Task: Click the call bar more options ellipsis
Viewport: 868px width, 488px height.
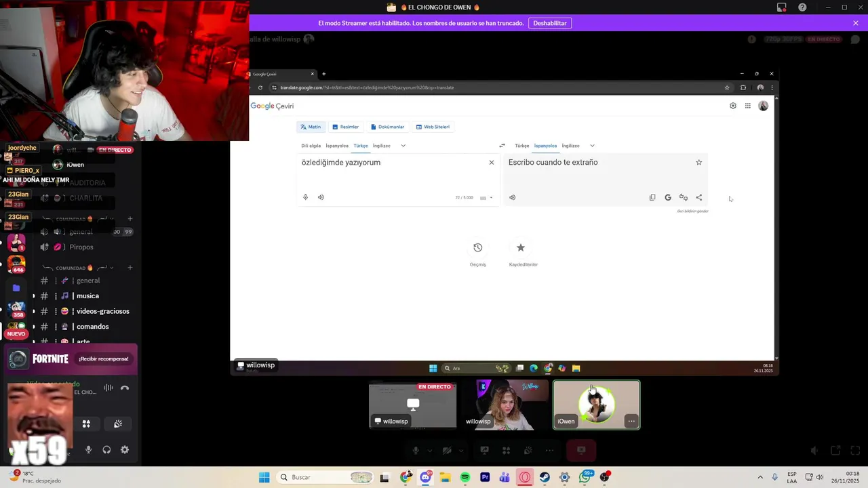Action: tap(550, 450)
